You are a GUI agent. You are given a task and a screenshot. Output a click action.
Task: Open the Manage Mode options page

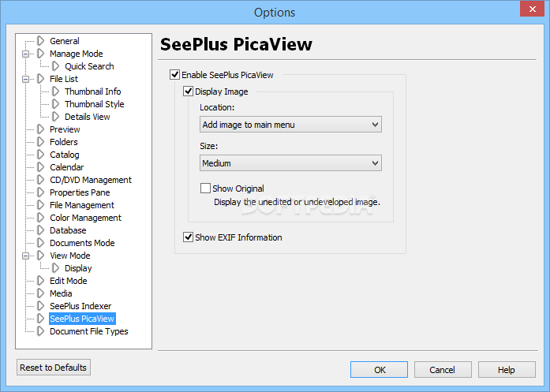pos(76,54)
